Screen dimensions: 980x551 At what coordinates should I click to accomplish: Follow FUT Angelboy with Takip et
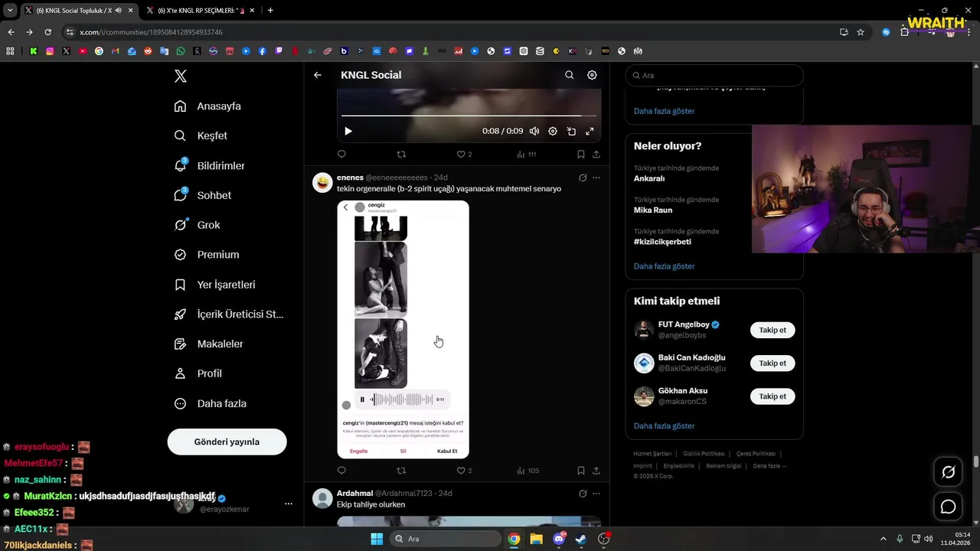(773, 330)
